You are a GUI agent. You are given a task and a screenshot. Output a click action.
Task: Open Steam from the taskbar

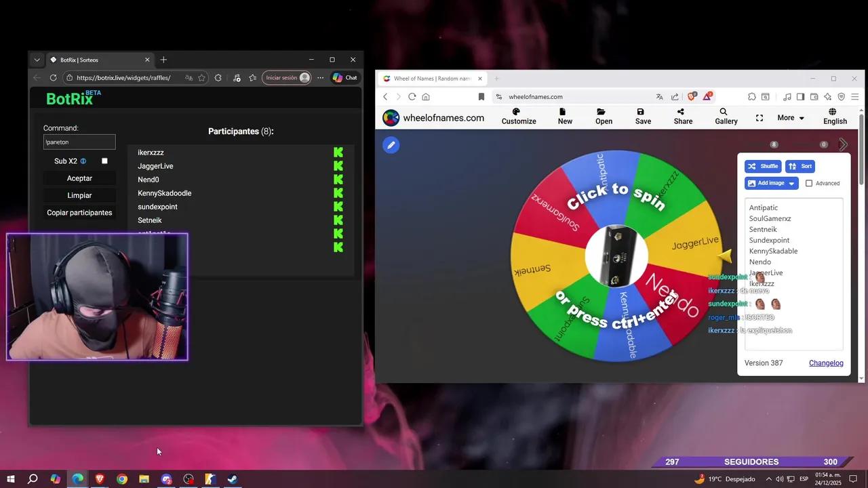click(233, 479)
